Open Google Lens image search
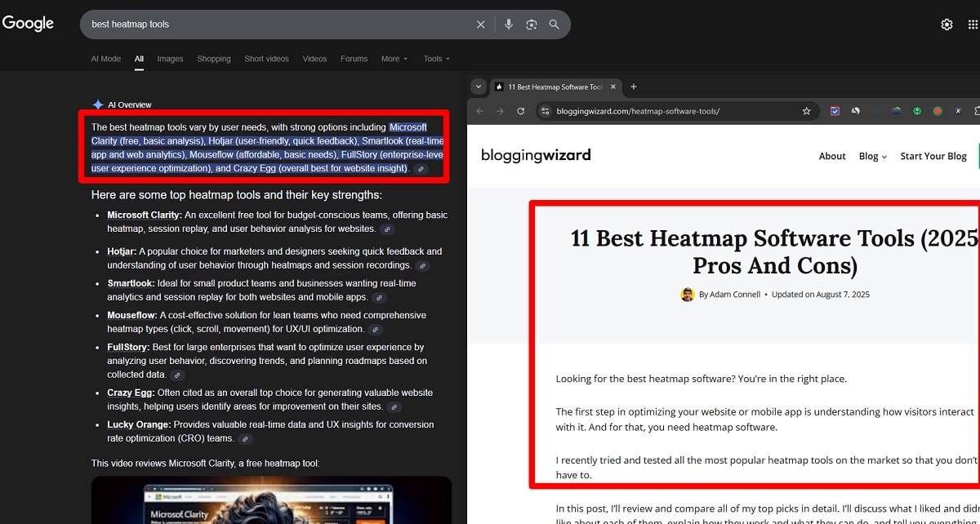The width and height of the screenshot is (980, 524). (x=532, y=24)
